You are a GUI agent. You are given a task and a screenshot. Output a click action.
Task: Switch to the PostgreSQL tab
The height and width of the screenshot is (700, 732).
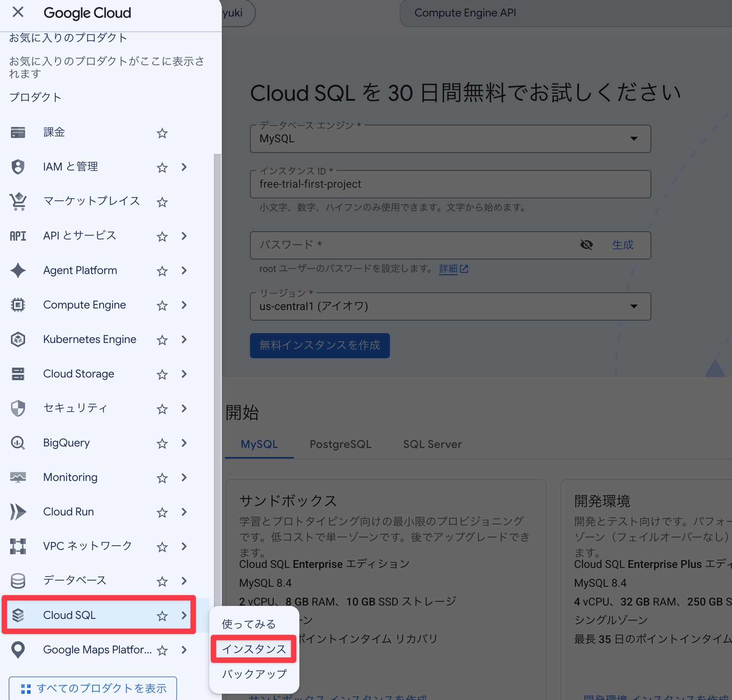point(341,444)
